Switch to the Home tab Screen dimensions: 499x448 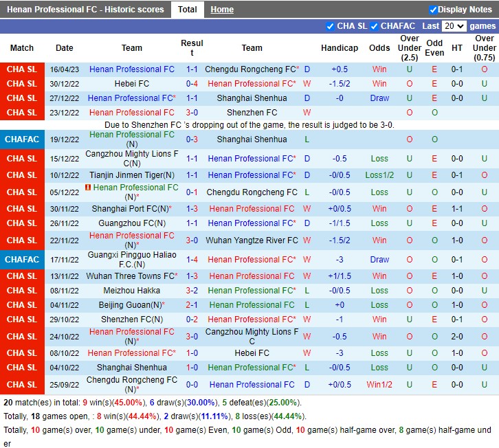pyautogui.click(x=221, y=10)
